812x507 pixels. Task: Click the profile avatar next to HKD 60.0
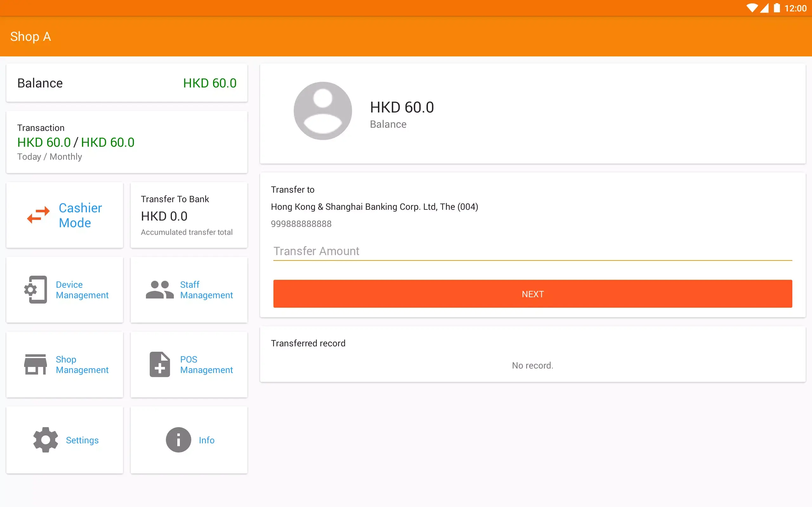click(x=323, y=111)
